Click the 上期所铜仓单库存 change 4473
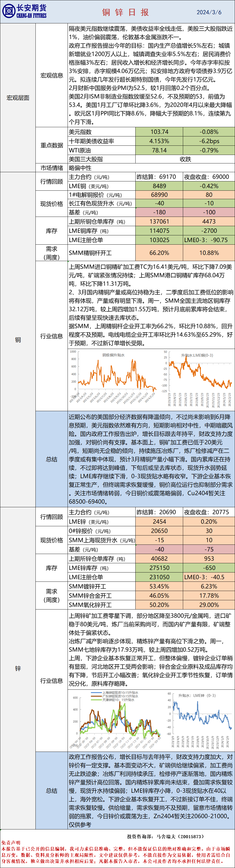Viewport: 235px width, 868px height. point(209,221)
